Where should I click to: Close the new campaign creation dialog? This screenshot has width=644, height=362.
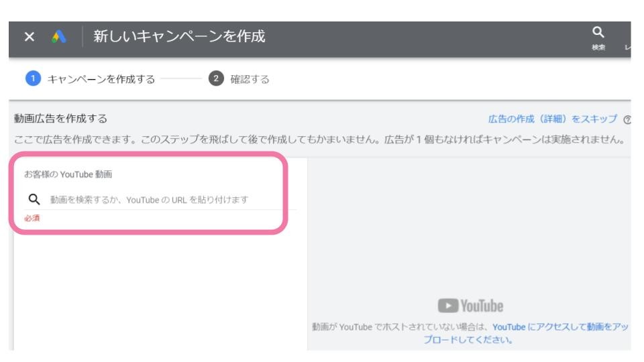click(x=29, y=37)
